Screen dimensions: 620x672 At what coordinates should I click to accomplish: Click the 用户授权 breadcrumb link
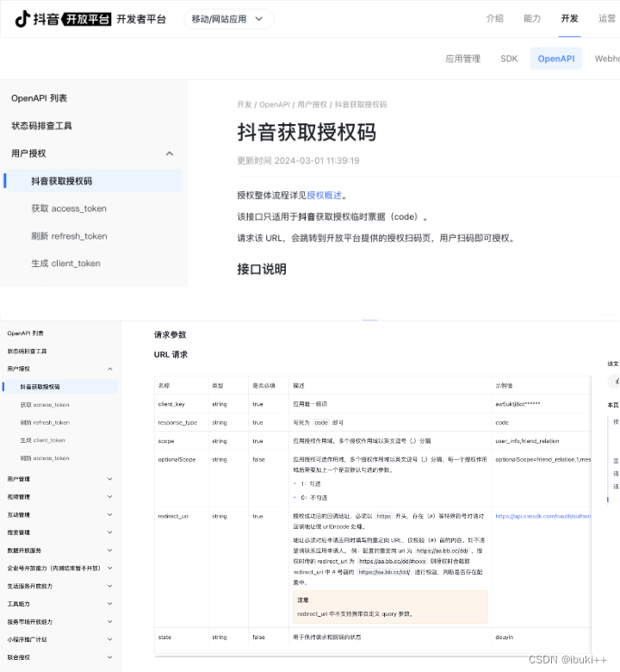click(x=312, y=104)
